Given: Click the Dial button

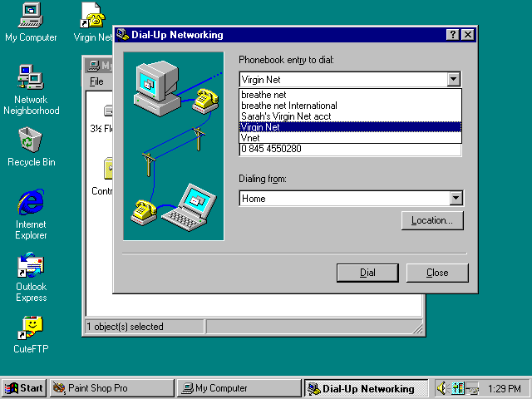Looking at the screenshot, I should point(367,273).
